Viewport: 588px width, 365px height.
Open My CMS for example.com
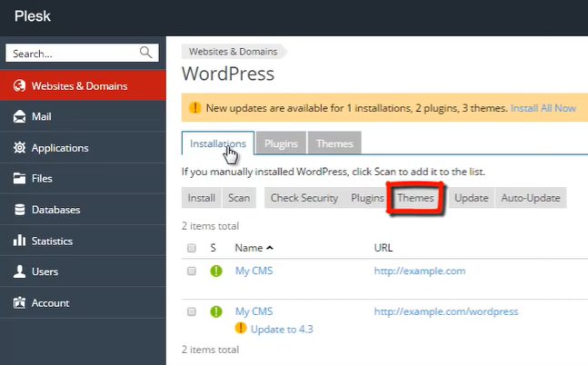point(254,271)
